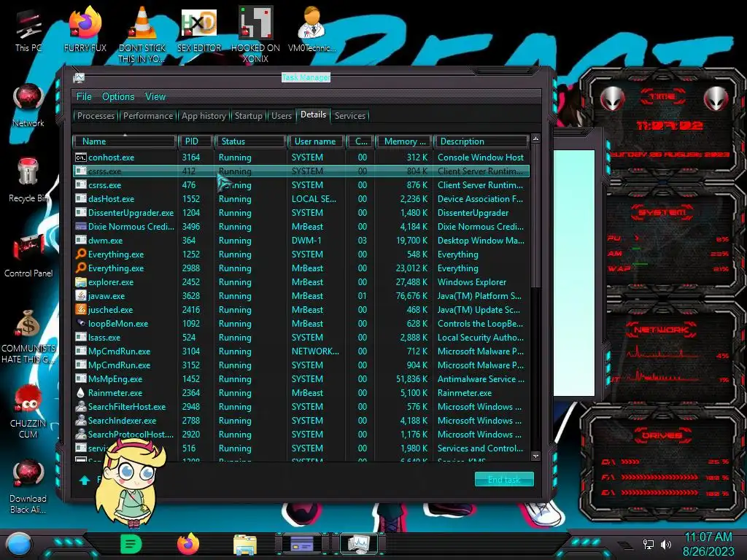Open the HOOKED ON XONIX shortcut

coord(256,34)
